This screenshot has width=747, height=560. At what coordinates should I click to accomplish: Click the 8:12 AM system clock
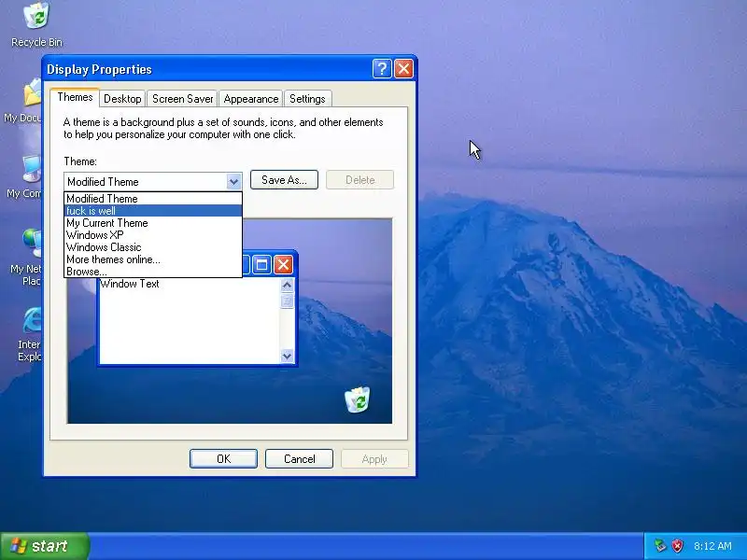[x=712, y=546]
